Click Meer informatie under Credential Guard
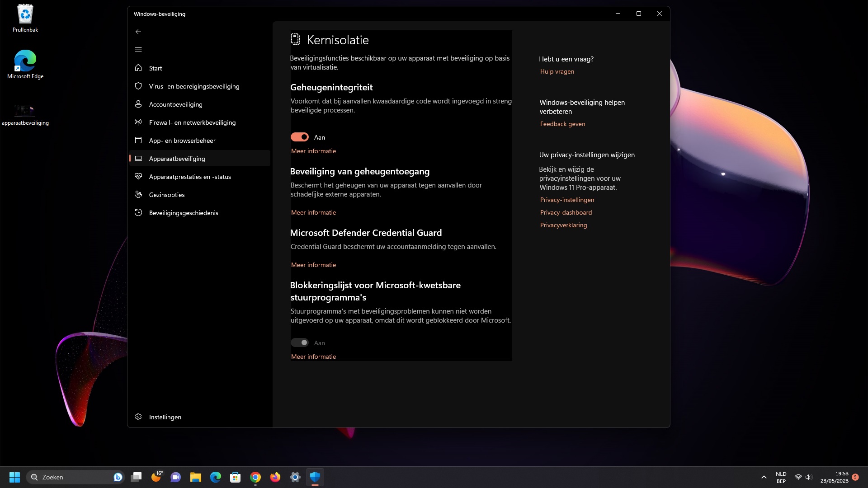Viewport: 868px width, 488px height. (313, 265)
